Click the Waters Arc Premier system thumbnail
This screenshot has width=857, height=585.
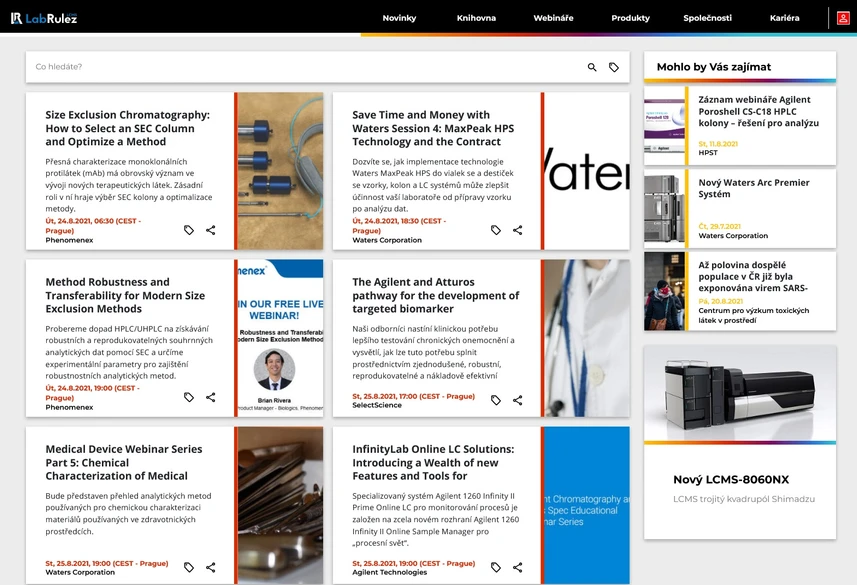tap(664, 208)
